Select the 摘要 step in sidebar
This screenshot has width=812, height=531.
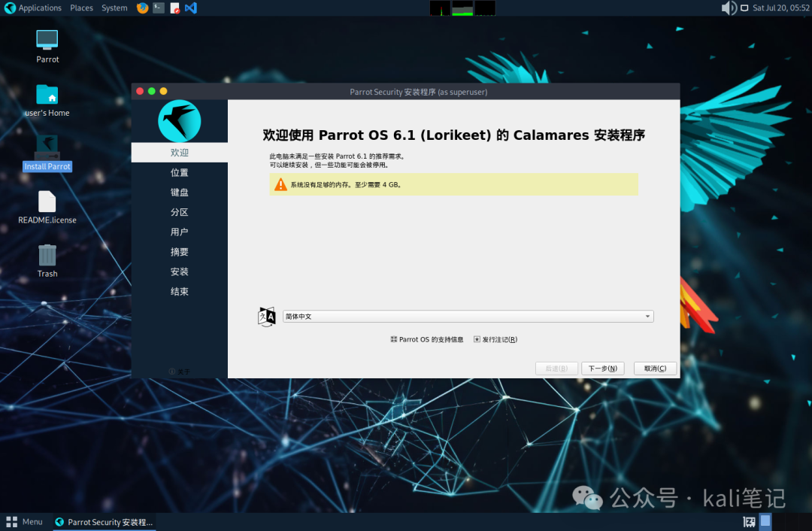coord(179,252)
